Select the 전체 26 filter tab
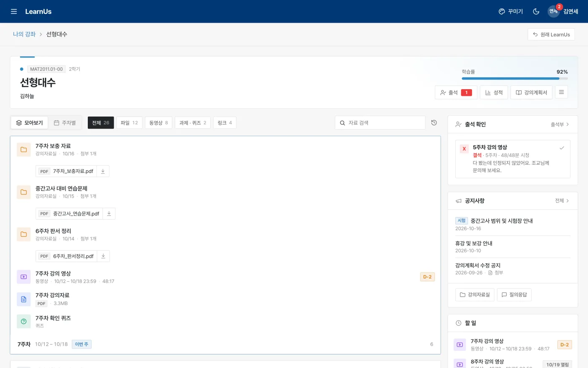Screen dimensions: 588x368 pos(101,123)
